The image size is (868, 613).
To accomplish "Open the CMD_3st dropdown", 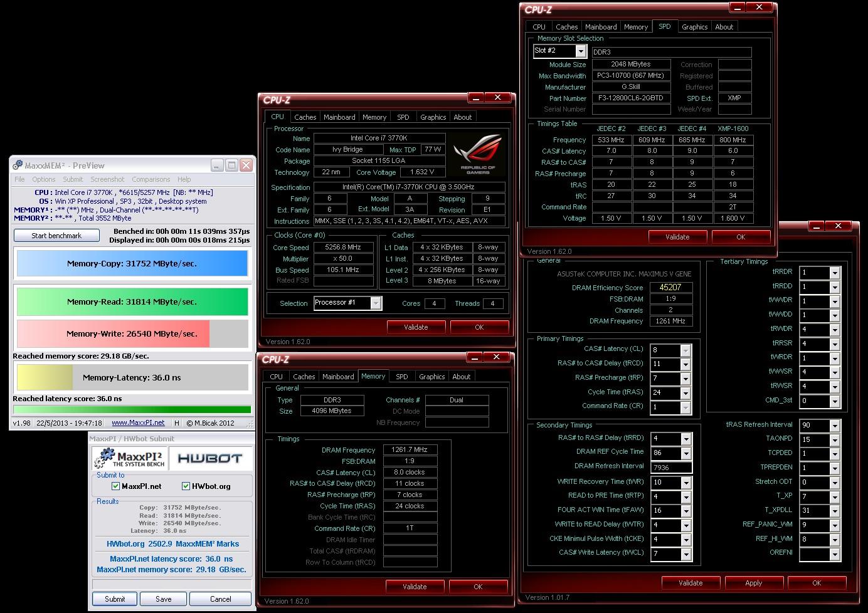I will click(834, 401).
